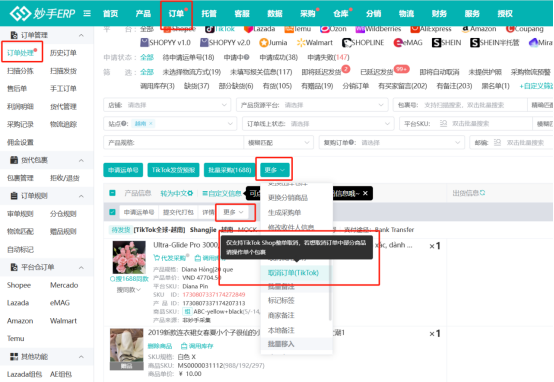Collapse the 订单管理 sidebar section
This screenshot has height=382, width=554.
click(x=81, y=35)
